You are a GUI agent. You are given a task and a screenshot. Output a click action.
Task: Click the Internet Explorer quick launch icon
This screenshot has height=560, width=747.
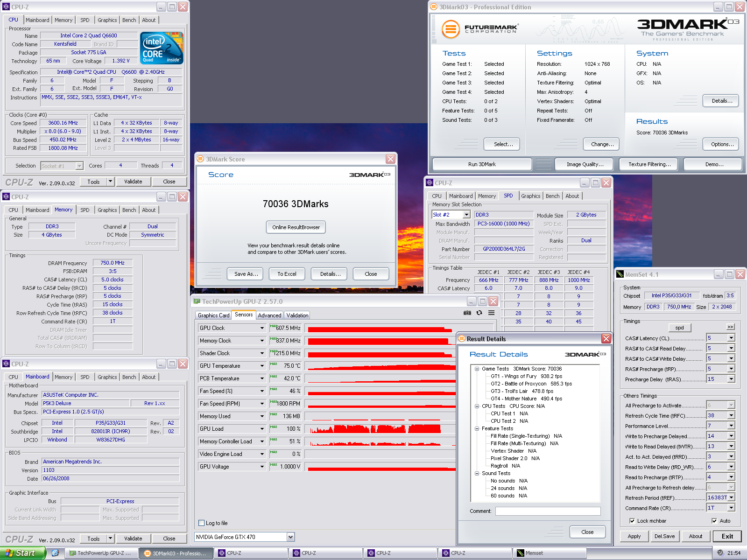tap(55, 553)
